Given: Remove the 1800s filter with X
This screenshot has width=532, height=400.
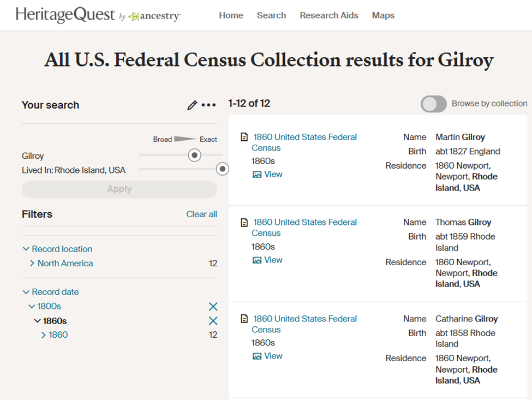Looking at the screenshot, I should pyautogui.click(x=213, y=307).
